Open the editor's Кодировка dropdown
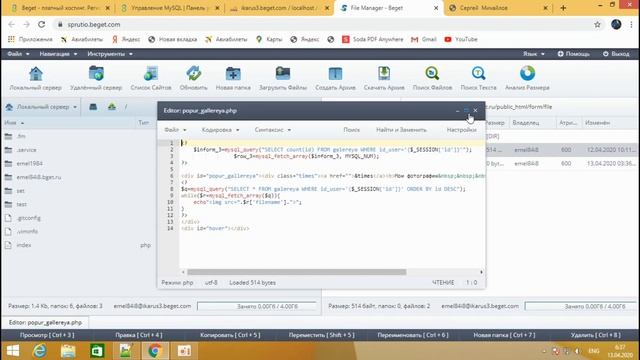 point(220,130)
